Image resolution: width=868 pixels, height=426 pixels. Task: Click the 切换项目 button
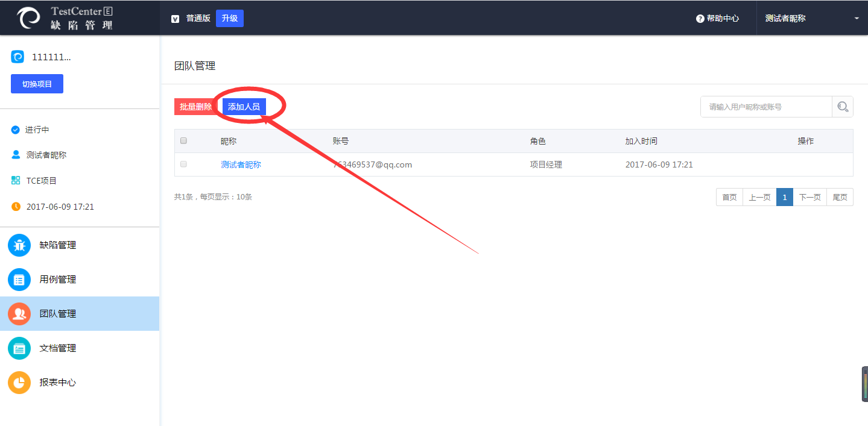click(x=37, y=84)
